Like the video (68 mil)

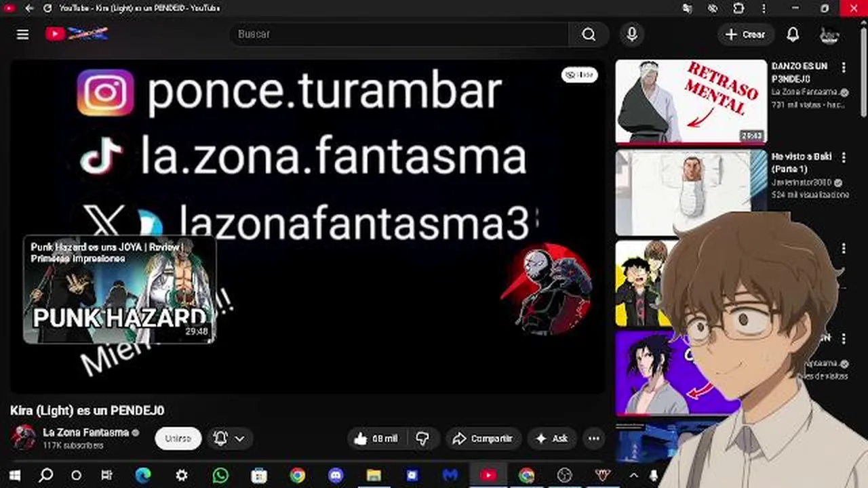376,439
